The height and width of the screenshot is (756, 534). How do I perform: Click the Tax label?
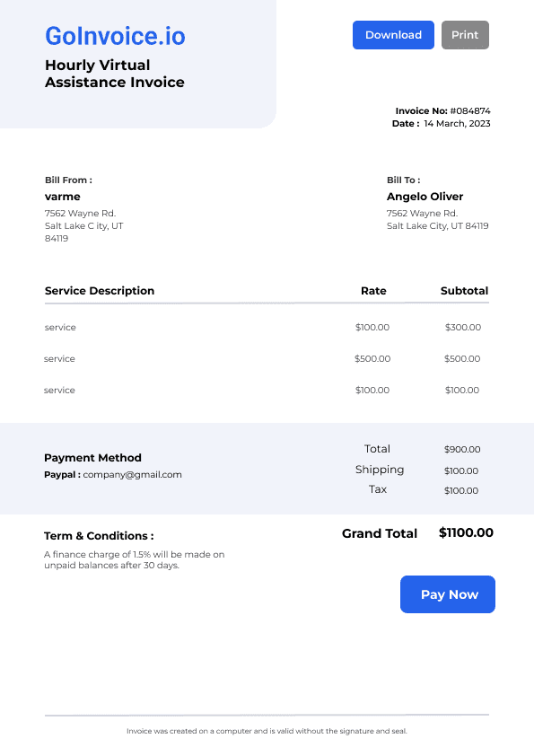point(378,489)
